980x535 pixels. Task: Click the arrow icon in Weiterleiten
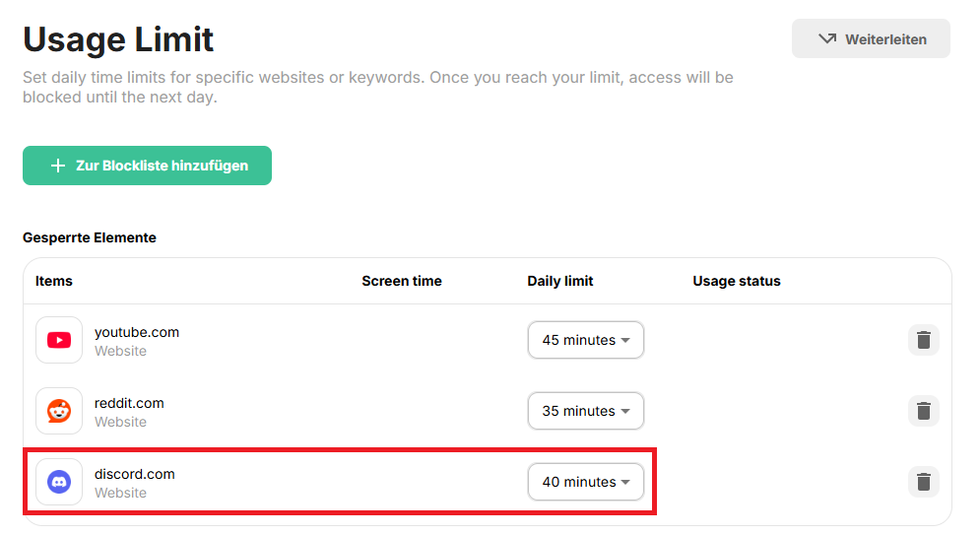(x=827, y=39)
